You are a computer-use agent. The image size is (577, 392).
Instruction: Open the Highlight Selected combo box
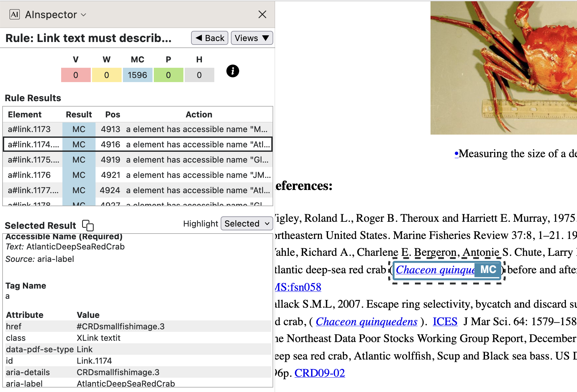tap(246, 224)
